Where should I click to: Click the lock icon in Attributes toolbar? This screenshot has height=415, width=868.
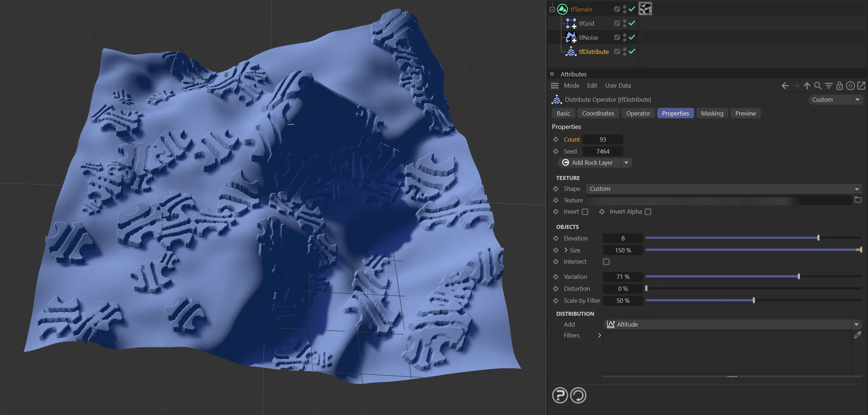tap(839, 86)
